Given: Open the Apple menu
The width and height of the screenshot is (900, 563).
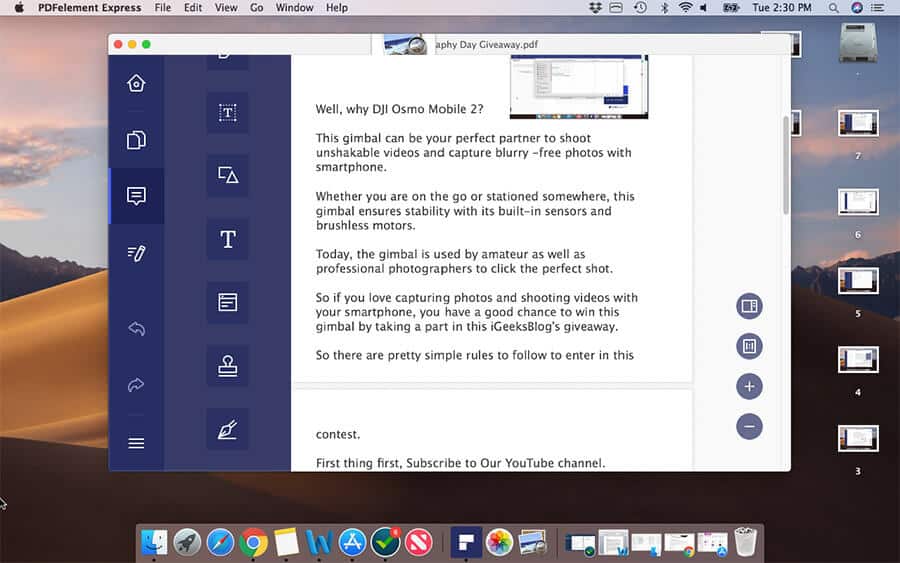Looking at the screenshot, I should (x=19, y=7).
